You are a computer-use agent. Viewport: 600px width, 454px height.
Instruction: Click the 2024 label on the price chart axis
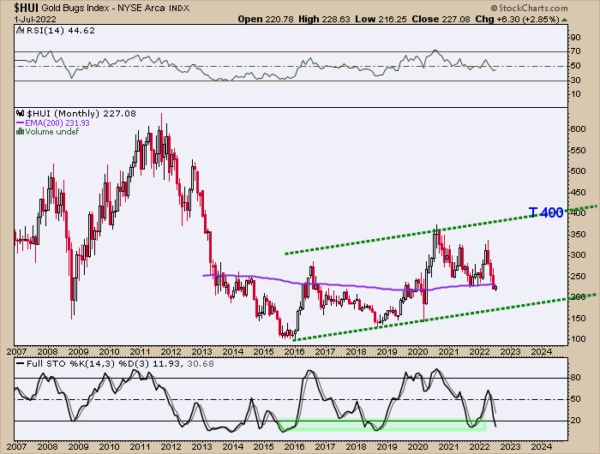[542, 352]
